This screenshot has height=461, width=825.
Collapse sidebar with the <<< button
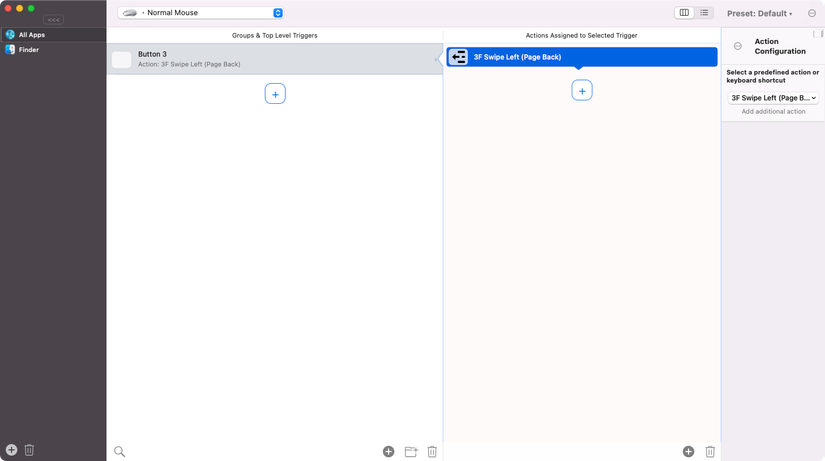click(54, 19)
